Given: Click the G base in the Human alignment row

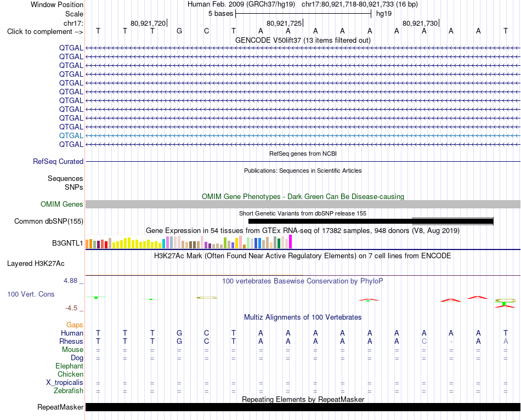Looking at the screenshot, I should coord(179,333).
